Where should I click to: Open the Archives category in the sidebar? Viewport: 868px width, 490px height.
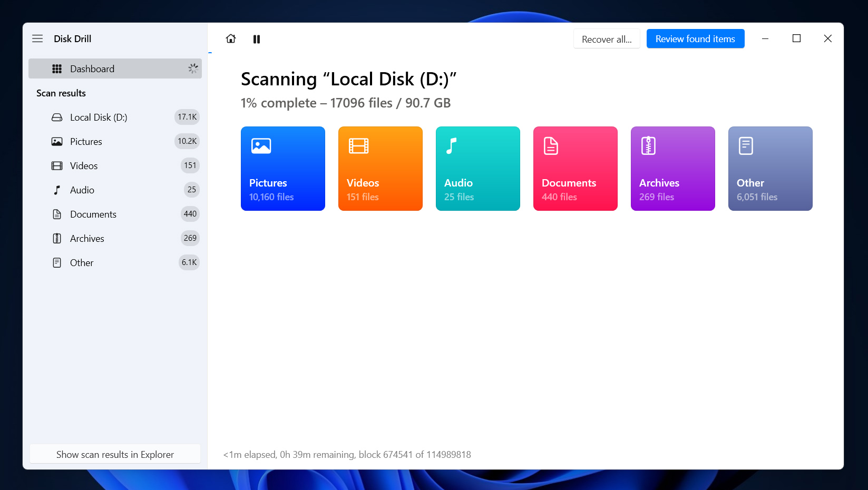coord(115,238)
